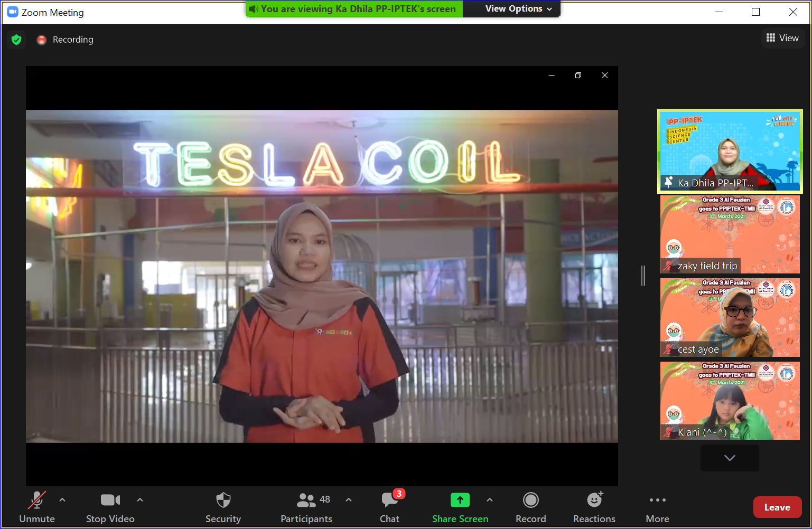Show more participants with the down chevron
Image resolution: width=812 pixels, height=529 pixels.
click(730, 458)
